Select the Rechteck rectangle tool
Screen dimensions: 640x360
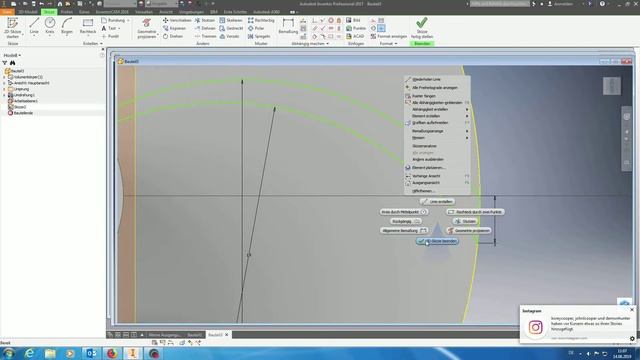(x=88, y=26)
